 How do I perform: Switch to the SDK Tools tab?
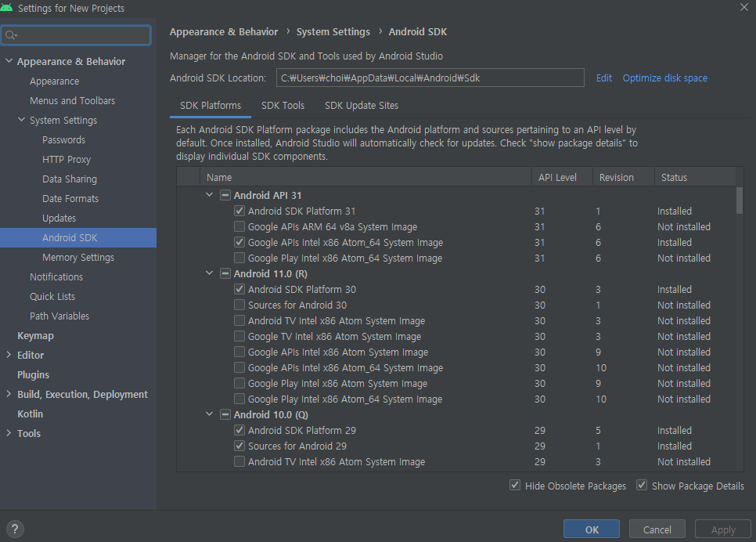(283, 105)
